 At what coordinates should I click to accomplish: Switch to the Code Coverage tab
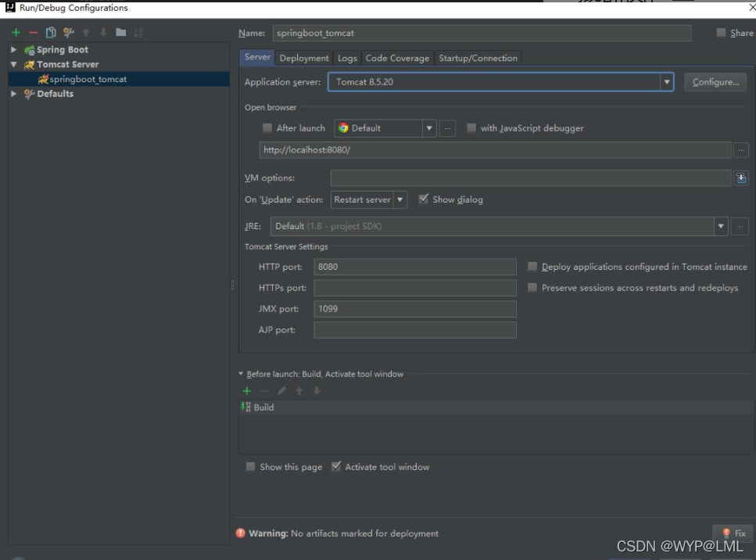pyautogui.click(x=397, y=58)
